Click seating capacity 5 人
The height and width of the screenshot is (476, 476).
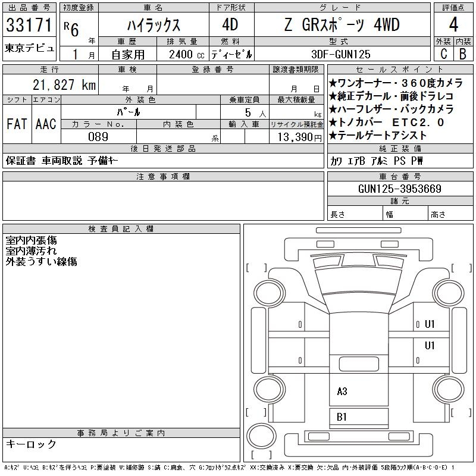pos(256,113)
